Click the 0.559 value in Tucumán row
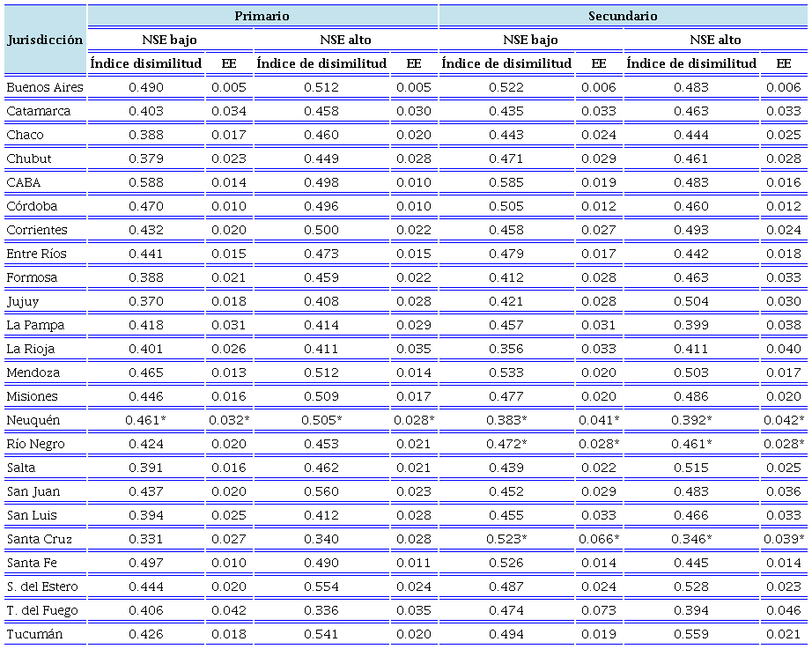 [x=691, y=634]
